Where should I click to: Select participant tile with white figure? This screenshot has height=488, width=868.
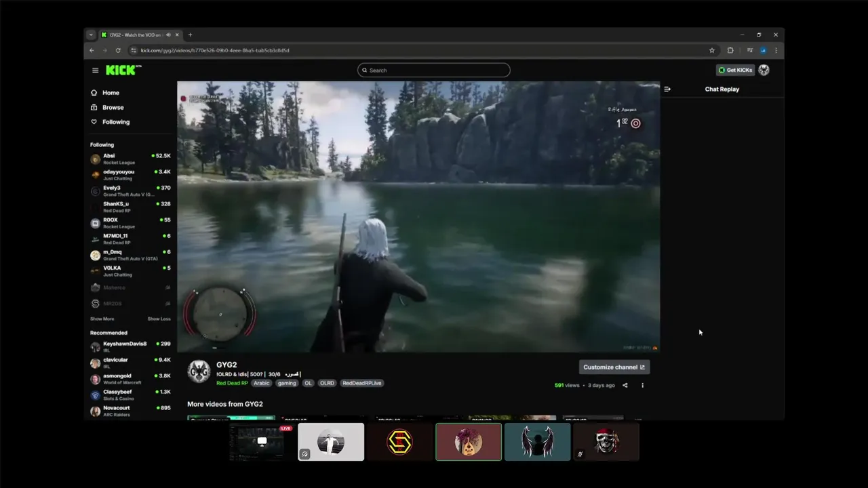(x=331, y=442)
